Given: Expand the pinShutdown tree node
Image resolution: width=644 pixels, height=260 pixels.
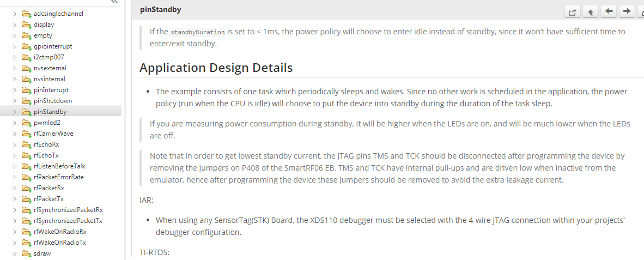Looking at the screenshot, I should [x=15, y=101].
